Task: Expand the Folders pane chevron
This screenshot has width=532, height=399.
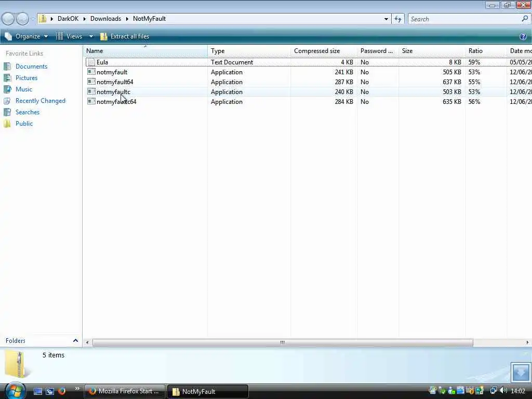Action: [75, 340]
